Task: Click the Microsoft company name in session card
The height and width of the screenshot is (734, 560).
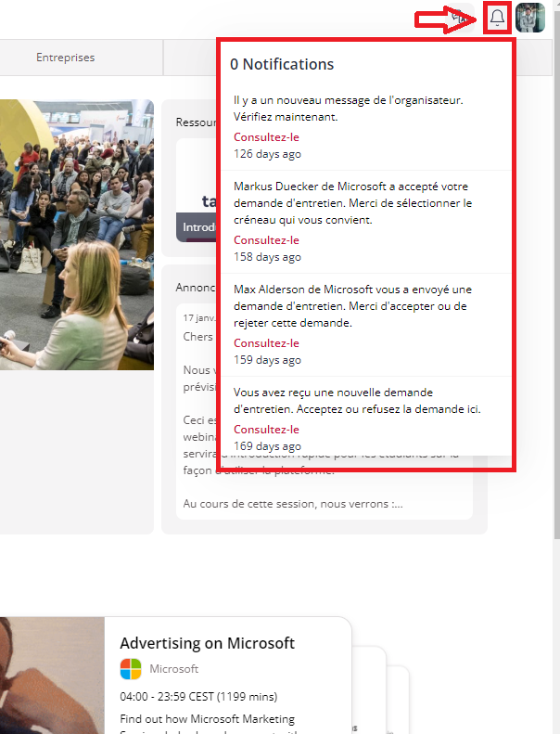Action: pyautogui.click(x=174, y=669)
